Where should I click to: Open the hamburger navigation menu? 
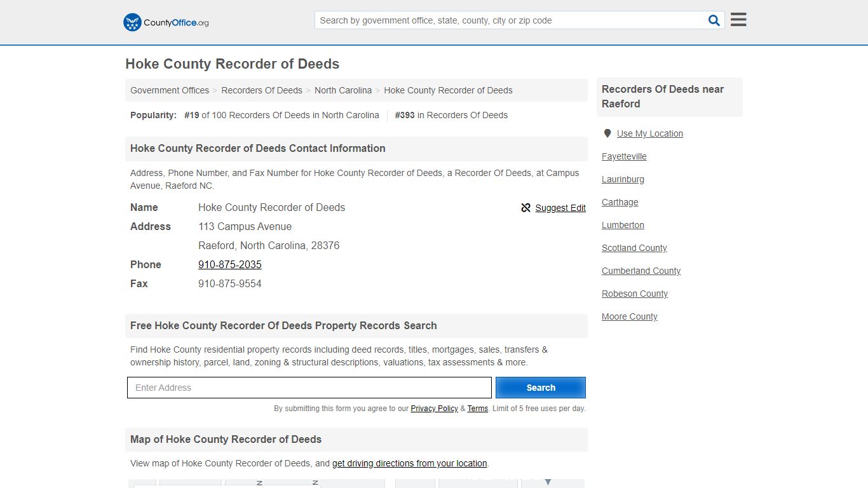pyautogui.click(x=738, y=19)
